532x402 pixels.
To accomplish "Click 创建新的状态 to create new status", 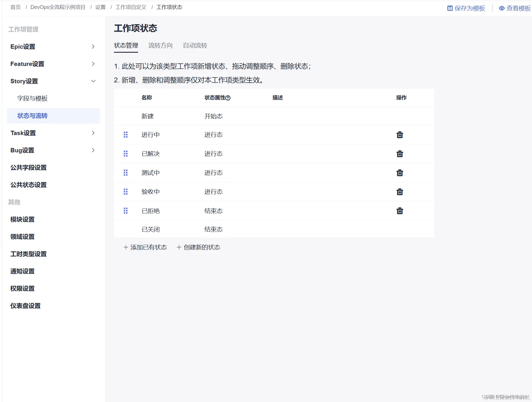I will tap(198, 247).
